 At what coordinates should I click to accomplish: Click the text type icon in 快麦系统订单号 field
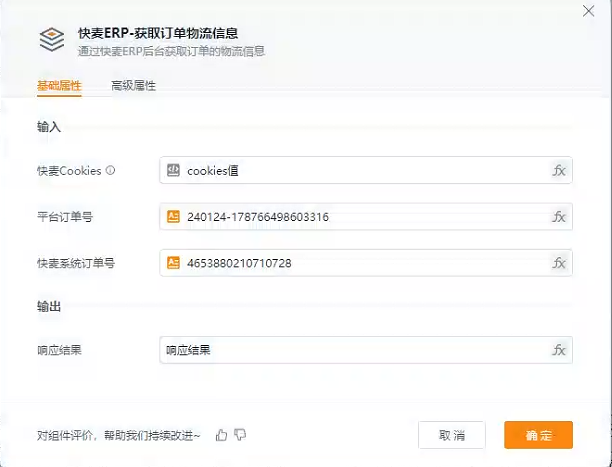173,263
